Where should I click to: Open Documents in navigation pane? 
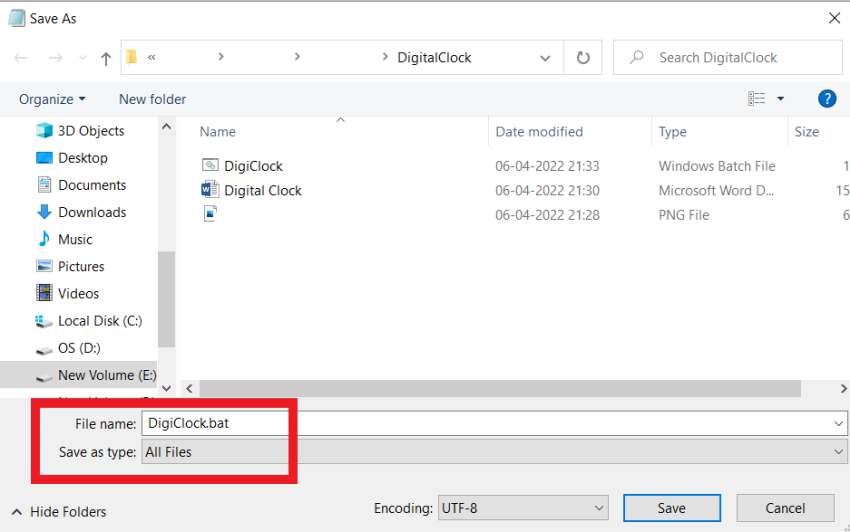tap(92, 185)
